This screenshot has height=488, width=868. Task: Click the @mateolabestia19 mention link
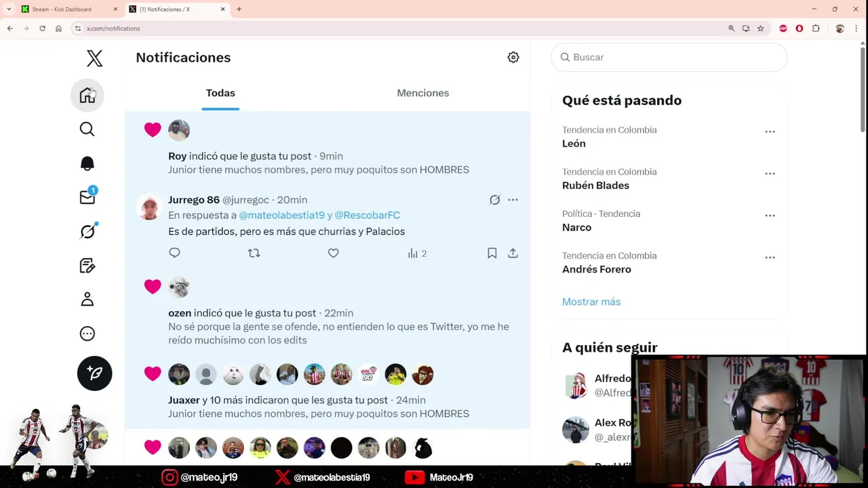pos(281,215)
